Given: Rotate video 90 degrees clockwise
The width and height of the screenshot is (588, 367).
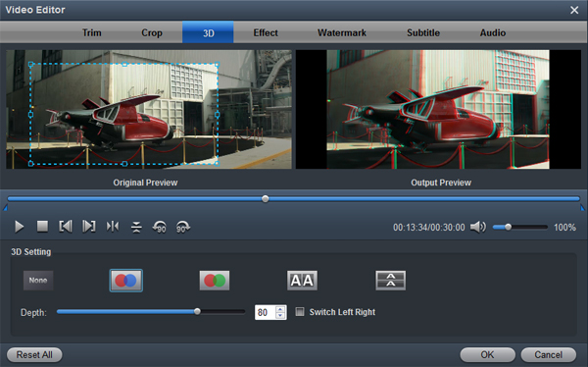Looking at the screenshot, I should click(183, 227).
